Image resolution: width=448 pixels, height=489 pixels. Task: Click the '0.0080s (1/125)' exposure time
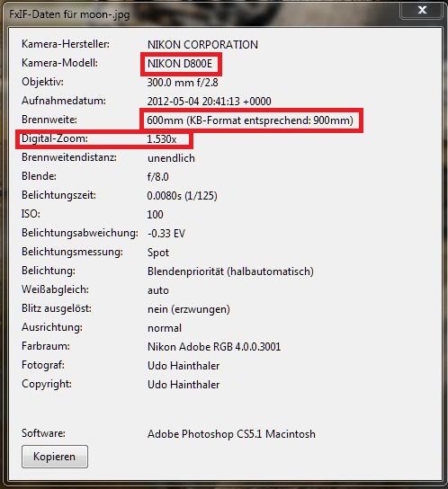point(182,196)
